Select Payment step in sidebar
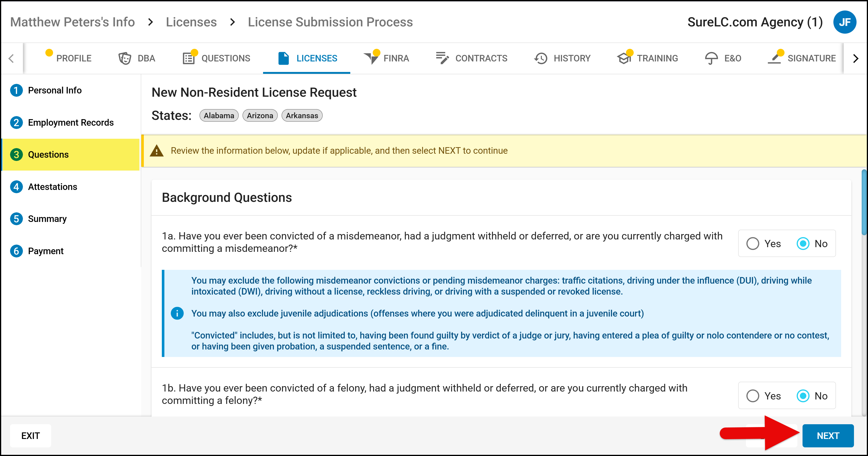This screenshot has width=868, height=456. click(x=71, y=251)
